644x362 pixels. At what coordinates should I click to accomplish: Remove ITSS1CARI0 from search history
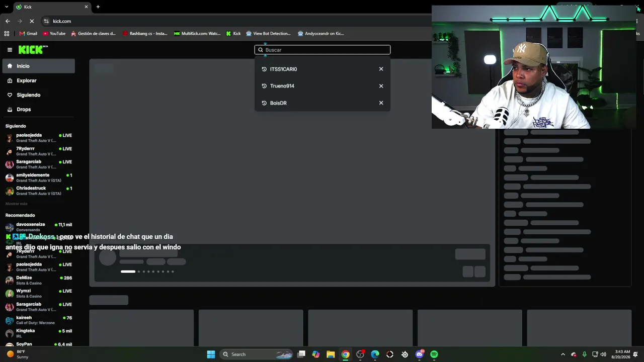point(381,69)
